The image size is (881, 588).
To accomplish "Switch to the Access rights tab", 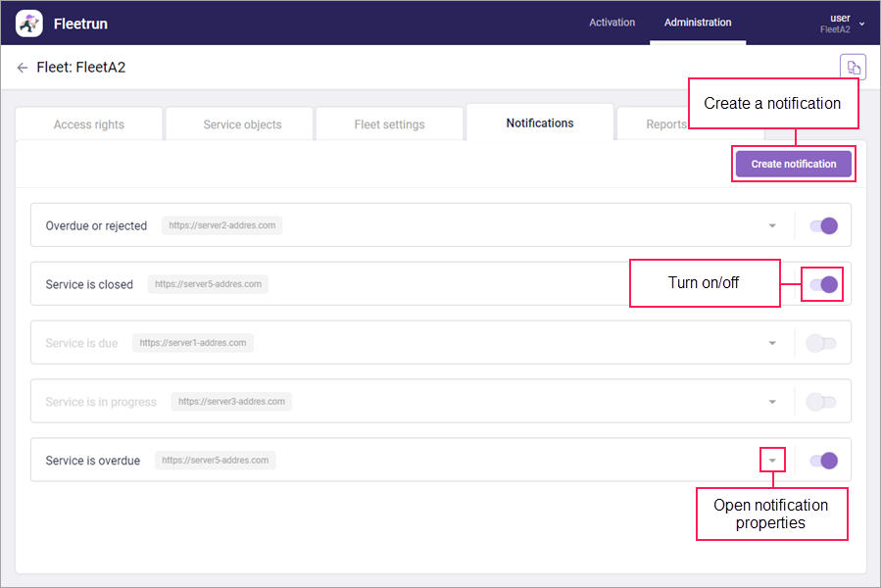I will [x=89, y=124].
